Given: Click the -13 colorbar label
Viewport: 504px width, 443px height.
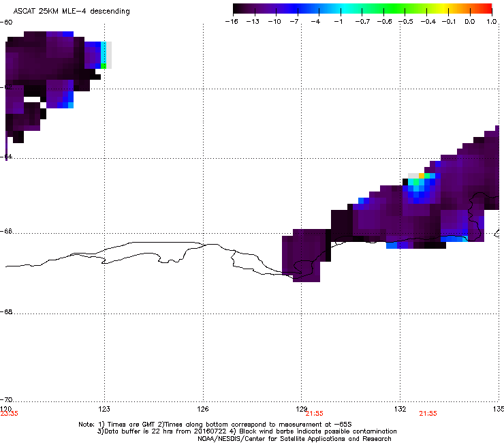Looking at the screenshot, I should (x=253, y=22).
